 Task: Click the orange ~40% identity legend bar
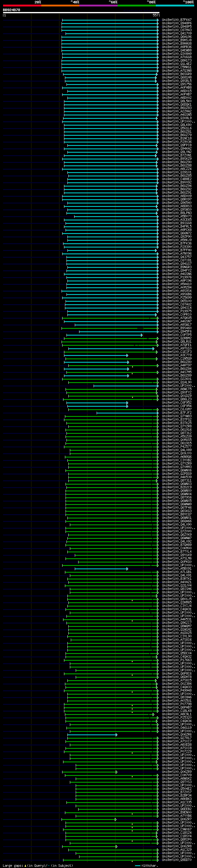point(60,6)
